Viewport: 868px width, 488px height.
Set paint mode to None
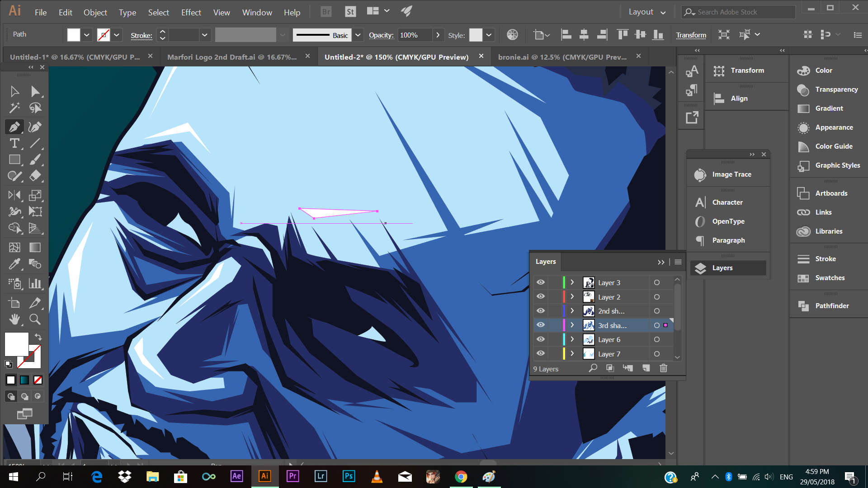click(38, 380)
